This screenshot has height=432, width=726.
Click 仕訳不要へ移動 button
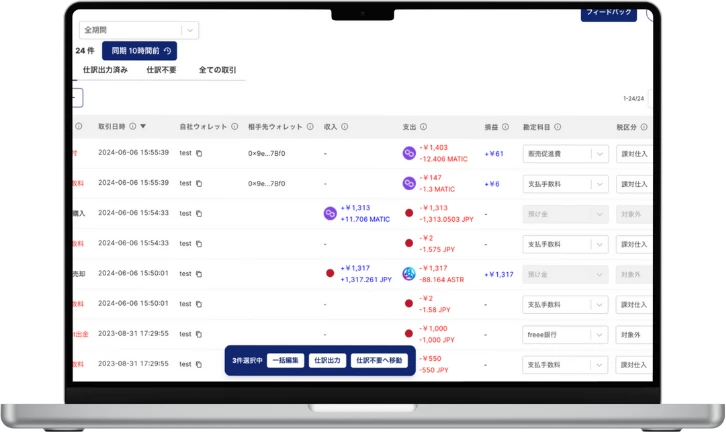point(379,360)
